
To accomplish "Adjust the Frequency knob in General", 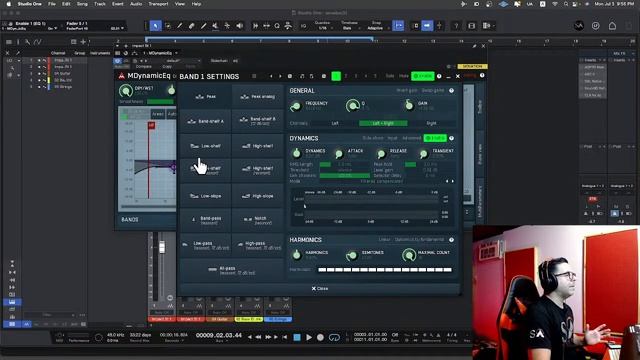I will pyautogui.click(x=296, y=107).
